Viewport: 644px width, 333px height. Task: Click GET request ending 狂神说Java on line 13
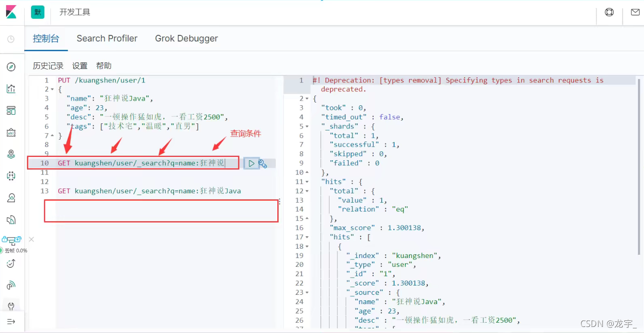pos(149,191)
